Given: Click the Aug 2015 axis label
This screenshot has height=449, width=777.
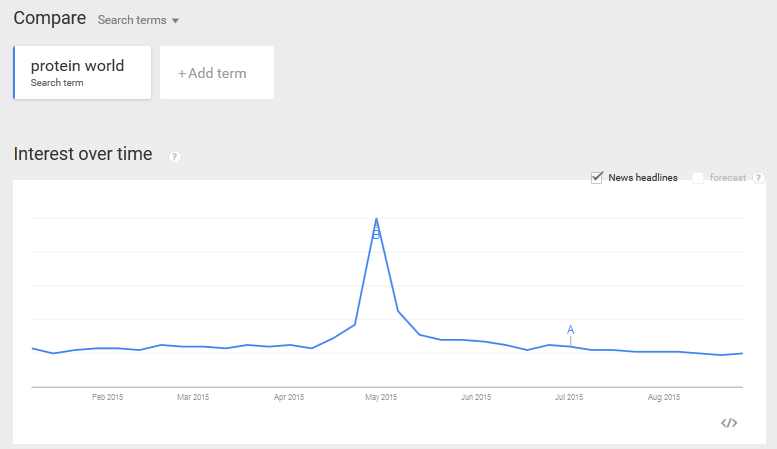Looking at the screenshot, I should [663, 397].
